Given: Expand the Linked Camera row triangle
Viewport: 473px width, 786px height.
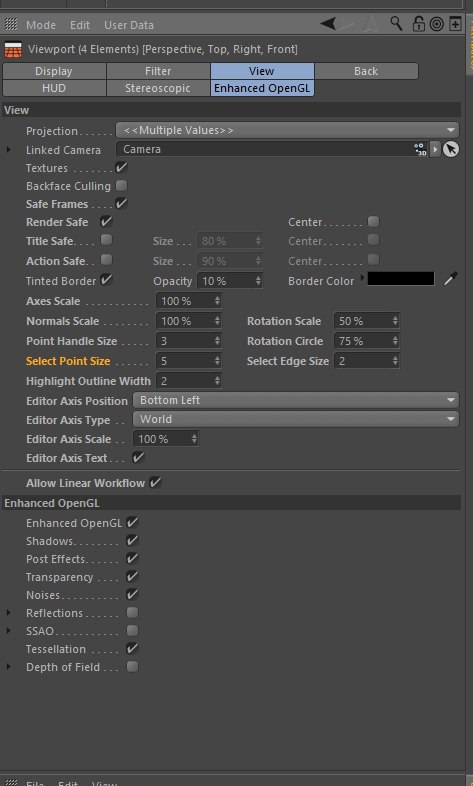Looking at the screenshot, I should coord(9,149).
